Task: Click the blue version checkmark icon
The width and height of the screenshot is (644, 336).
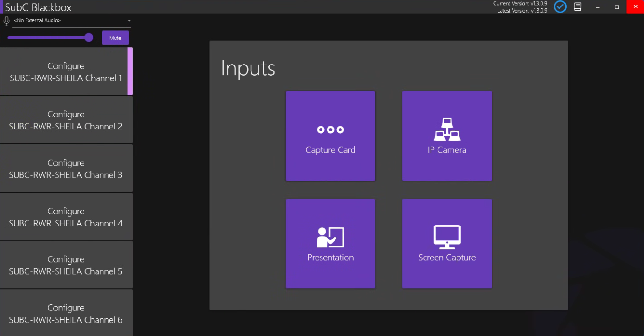Action: click(560, 7)
